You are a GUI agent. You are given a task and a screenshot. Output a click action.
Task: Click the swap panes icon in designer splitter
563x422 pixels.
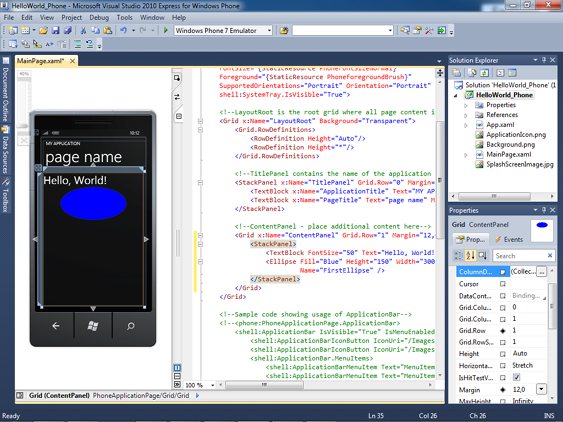[177, 97]
